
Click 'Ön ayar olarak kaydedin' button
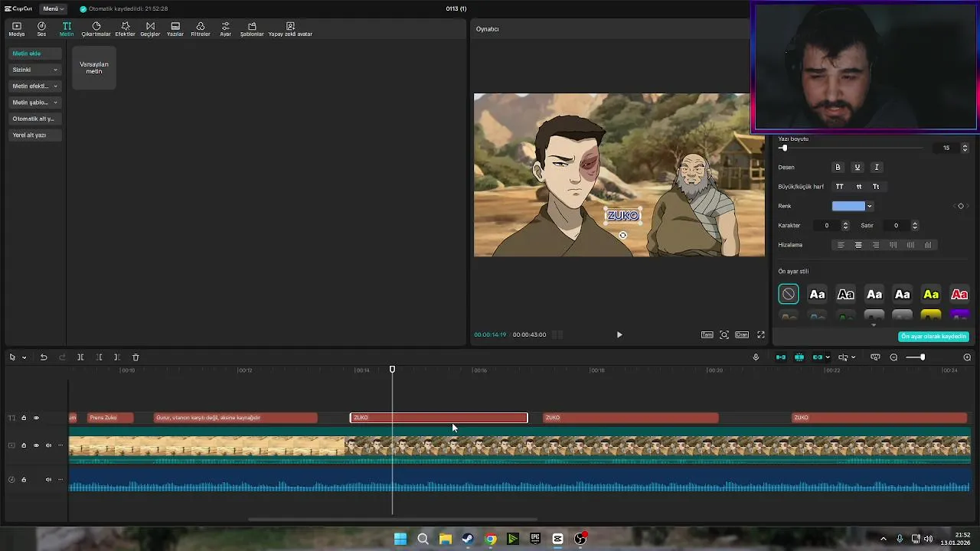tap(933, 337)
